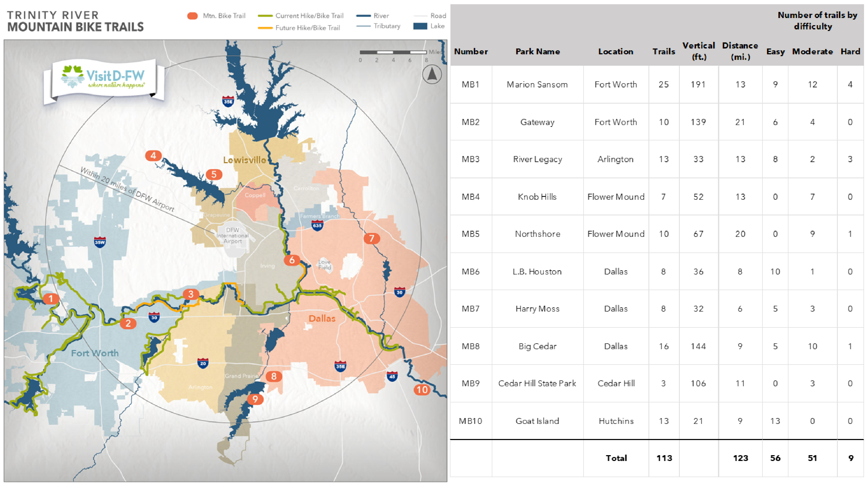This screenshot has width=868, height=488.
Task: Click the 635 interstate shield
Action: click(317, 225)
